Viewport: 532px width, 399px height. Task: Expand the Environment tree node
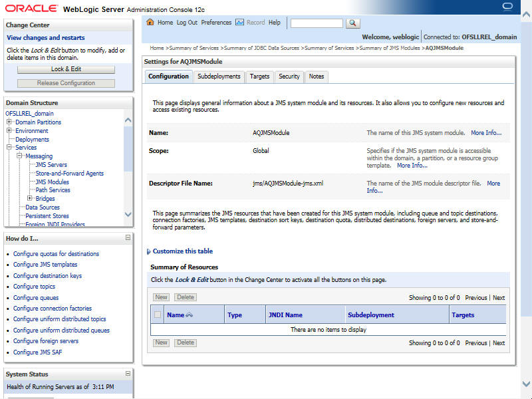click(x=9, y=130)
